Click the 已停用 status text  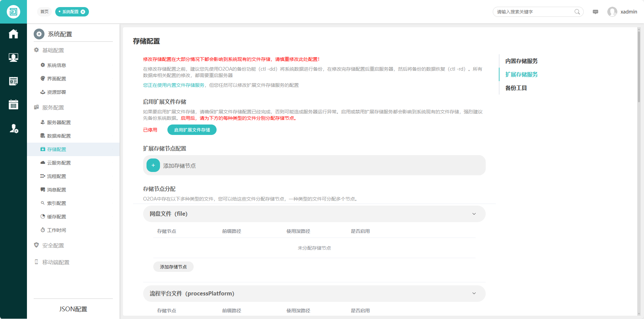[x=150, y=130]
